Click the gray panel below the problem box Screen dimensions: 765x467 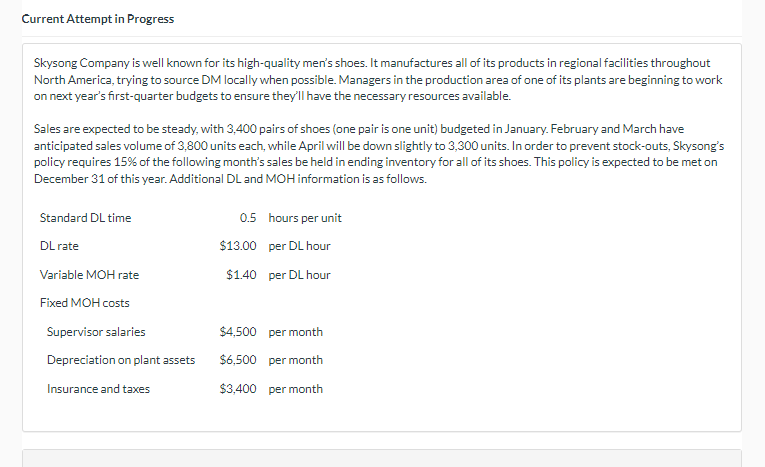click(x=382, y=458)
